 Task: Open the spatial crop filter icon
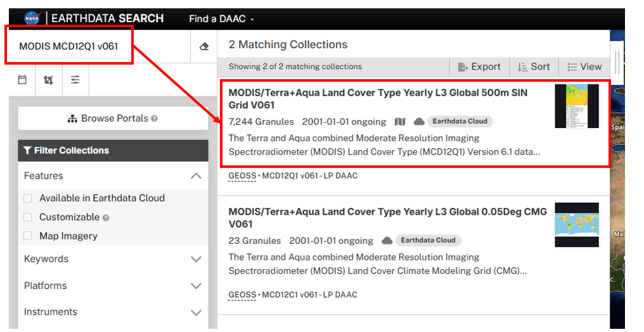(48, 80)
